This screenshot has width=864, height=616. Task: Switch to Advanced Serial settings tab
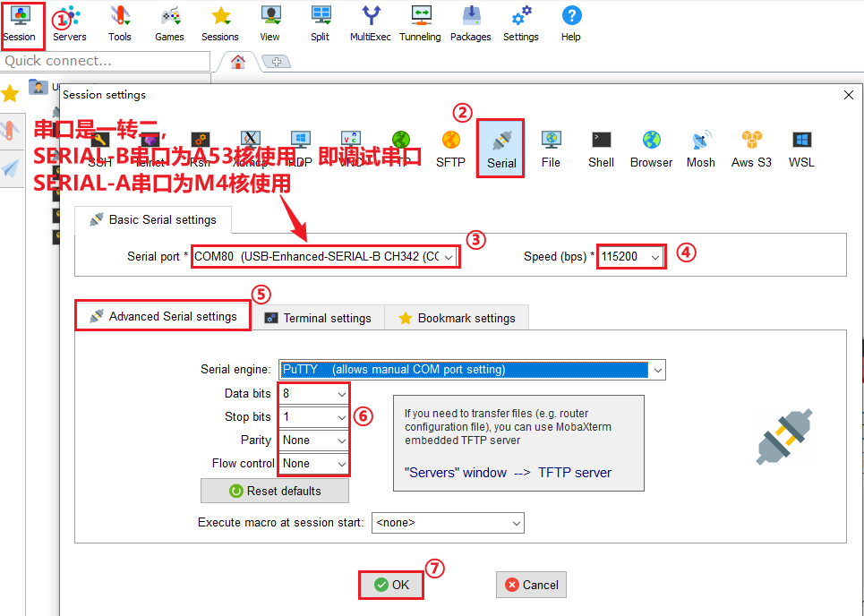163,316
